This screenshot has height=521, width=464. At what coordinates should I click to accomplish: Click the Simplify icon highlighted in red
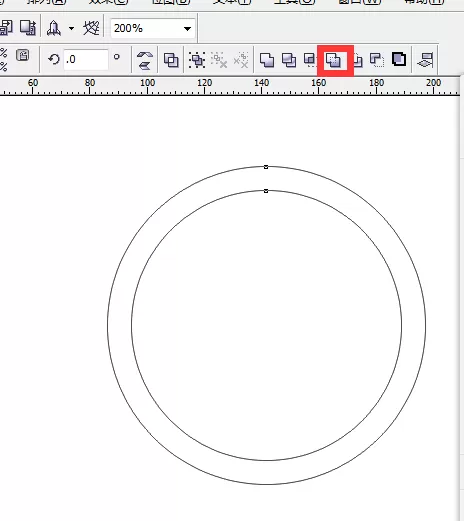pos(334,61)
